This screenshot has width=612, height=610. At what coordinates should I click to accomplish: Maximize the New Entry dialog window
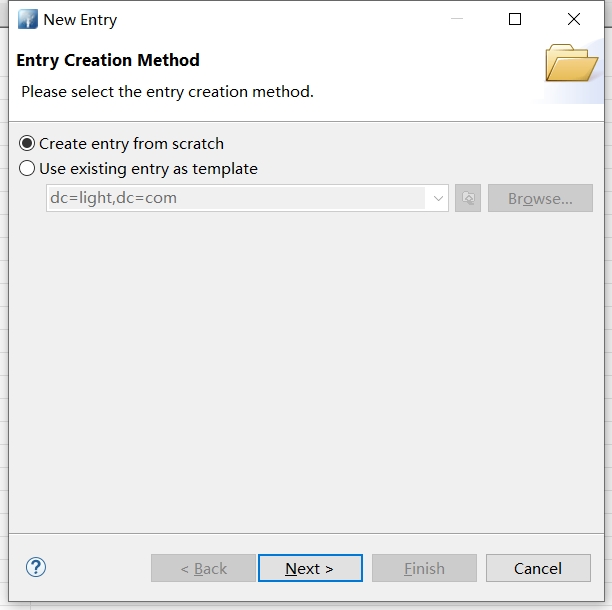click(x=515, y=20)
